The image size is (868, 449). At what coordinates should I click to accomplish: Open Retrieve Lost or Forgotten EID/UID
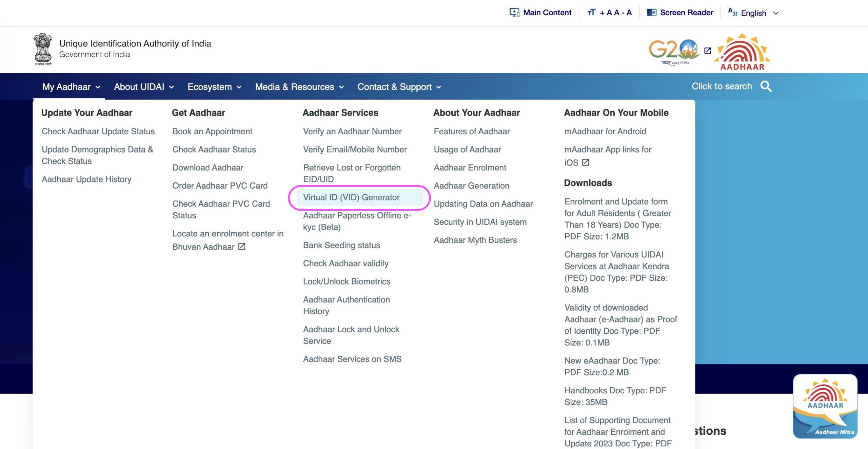point(352,173)
